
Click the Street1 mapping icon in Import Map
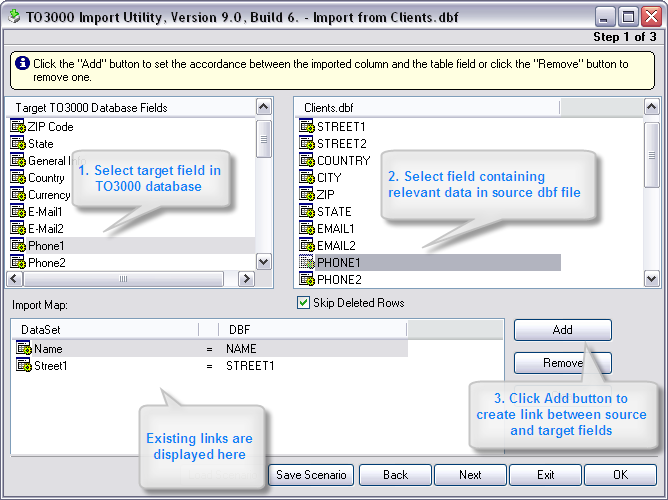(24, 365)
